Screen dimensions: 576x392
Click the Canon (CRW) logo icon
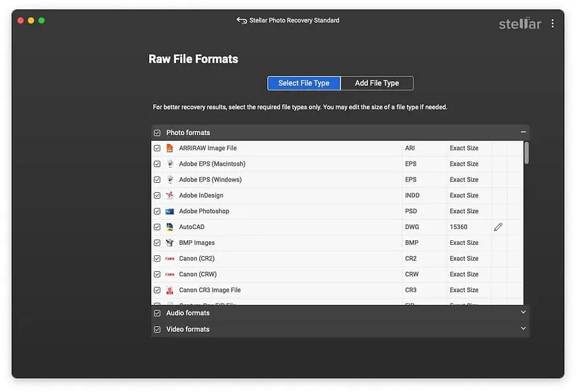[170, 275]
